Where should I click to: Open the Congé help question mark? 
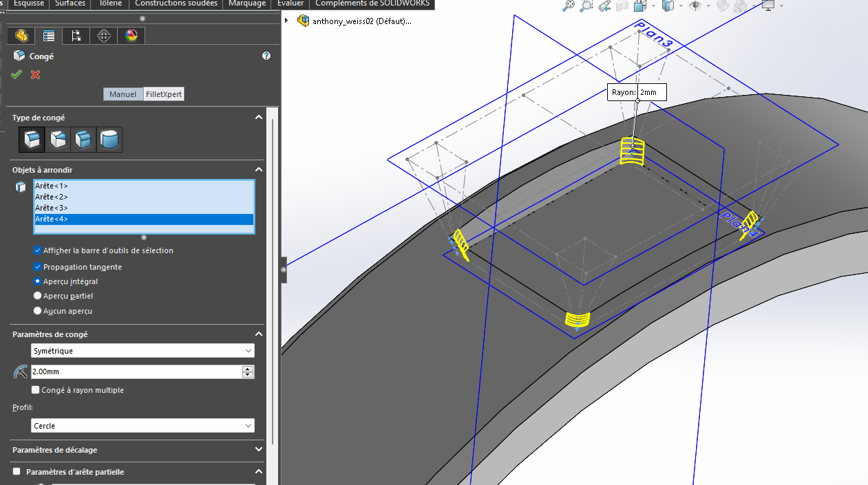[x=266, y=56]
